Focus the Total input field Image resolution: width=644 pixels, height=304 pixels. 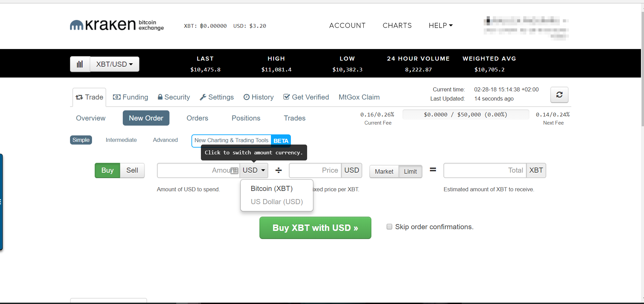(485, 170)
